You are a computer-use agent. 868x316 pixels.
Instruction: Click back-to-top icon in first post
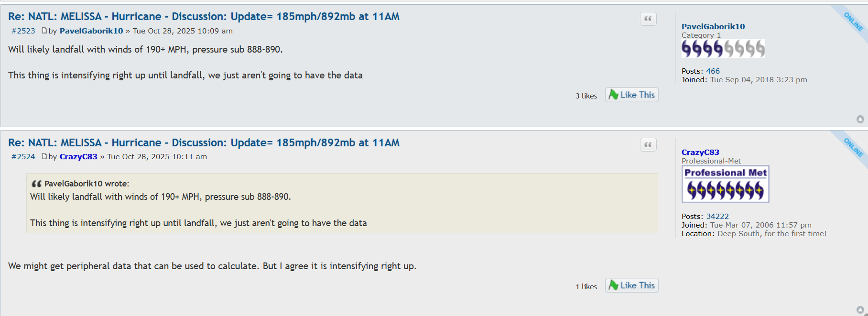tap(860, 119)
